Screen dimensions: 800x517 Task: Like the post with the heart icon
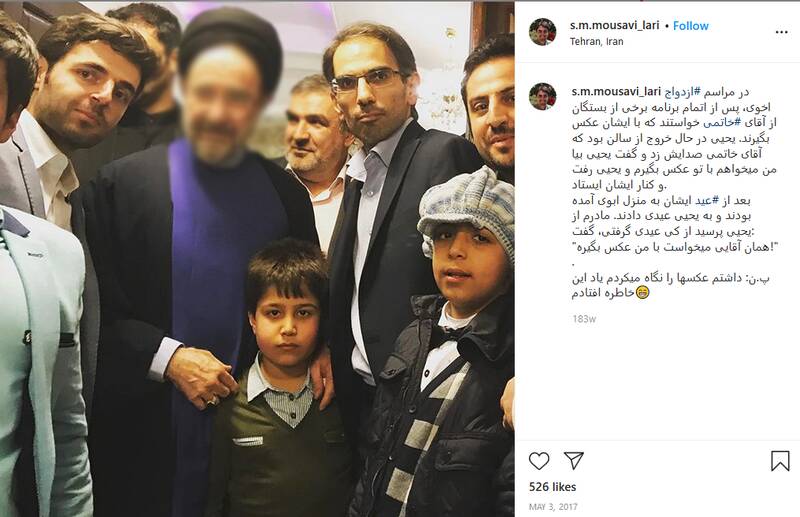click(x=539, y=461)
